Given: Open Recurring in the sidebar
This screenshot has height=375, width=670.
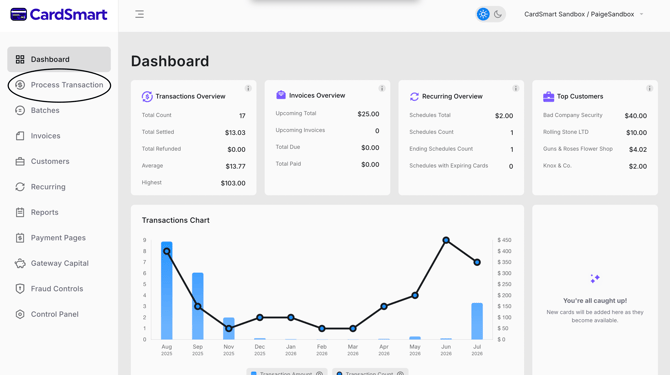Looking at the screenshot, I should click(x=59, y=187).
